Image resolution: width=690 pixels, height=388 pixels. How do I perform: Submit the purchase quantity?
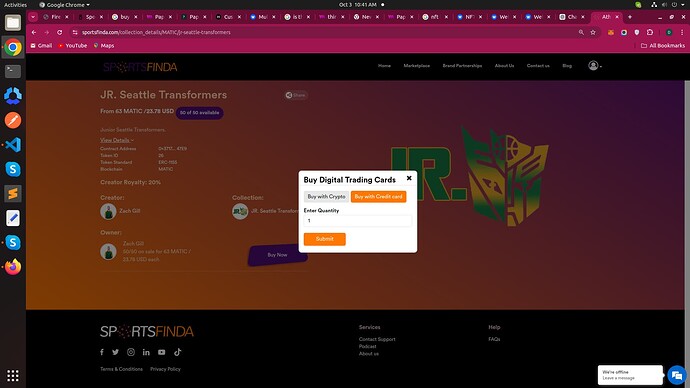pos(324,239)
